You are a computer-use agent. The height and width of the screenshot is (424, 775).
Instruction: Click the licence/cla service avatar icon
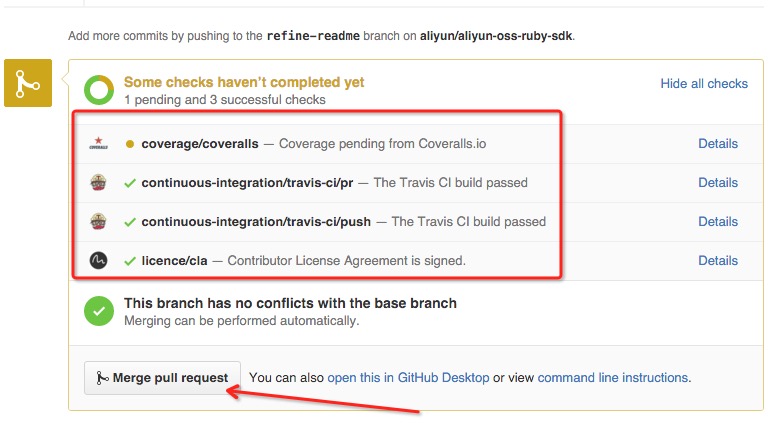click(x=98, y=261)
